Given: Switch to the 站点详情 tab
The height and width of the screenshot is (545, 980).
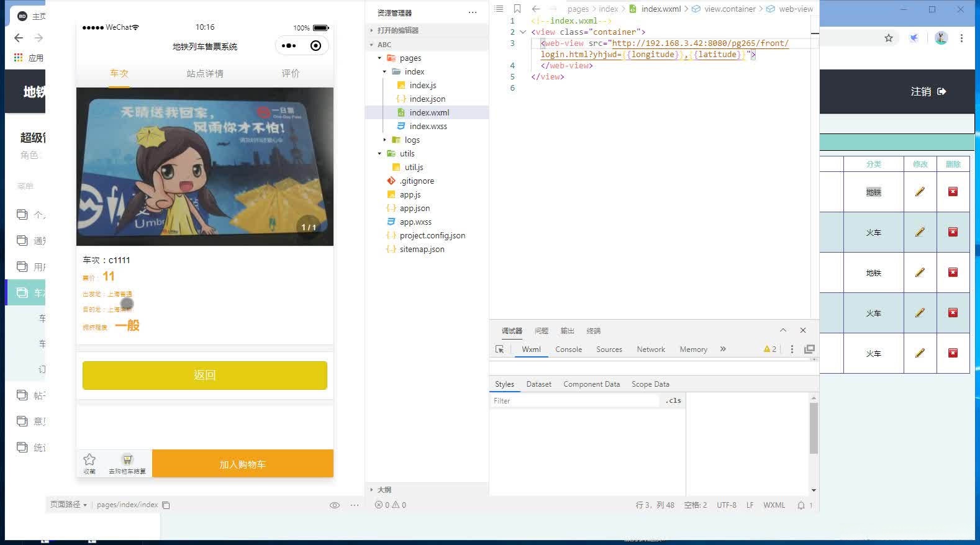Looking at the screenshot, I should coord(205,73).
